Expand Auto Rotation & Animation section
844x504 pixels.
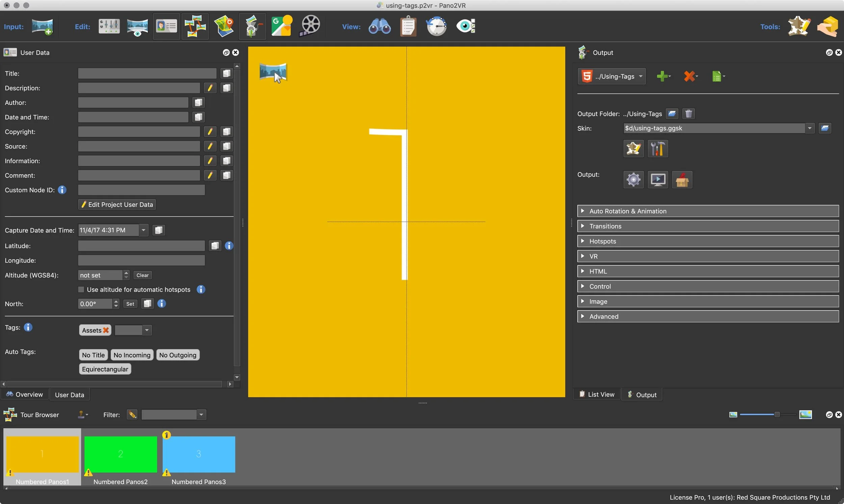[708, 211]
